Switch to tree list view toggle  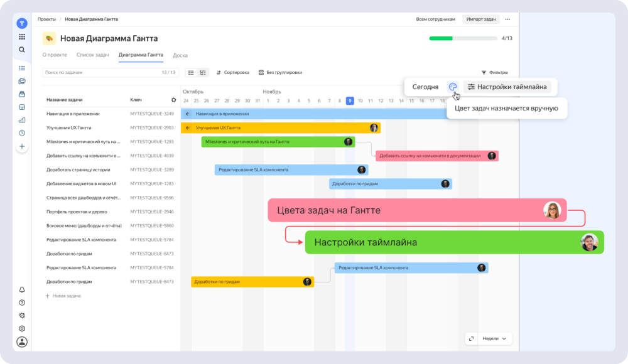click(x=203, y=72)
